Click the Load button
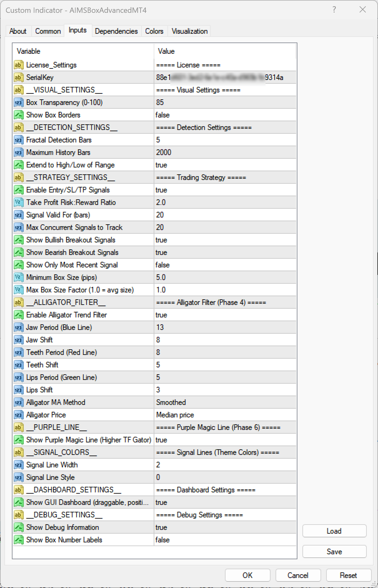378x588 pixels. 334,531
